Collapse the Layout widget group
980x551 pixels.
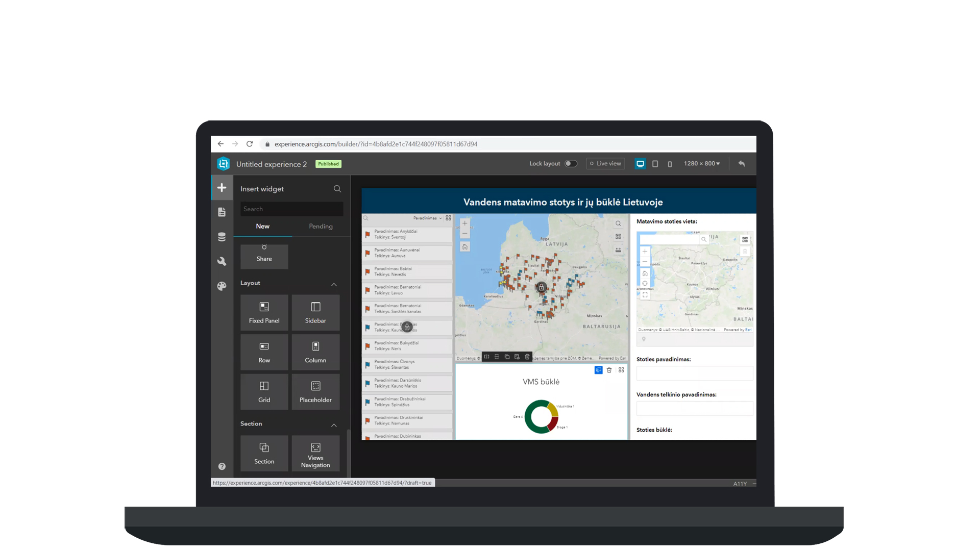334,284
